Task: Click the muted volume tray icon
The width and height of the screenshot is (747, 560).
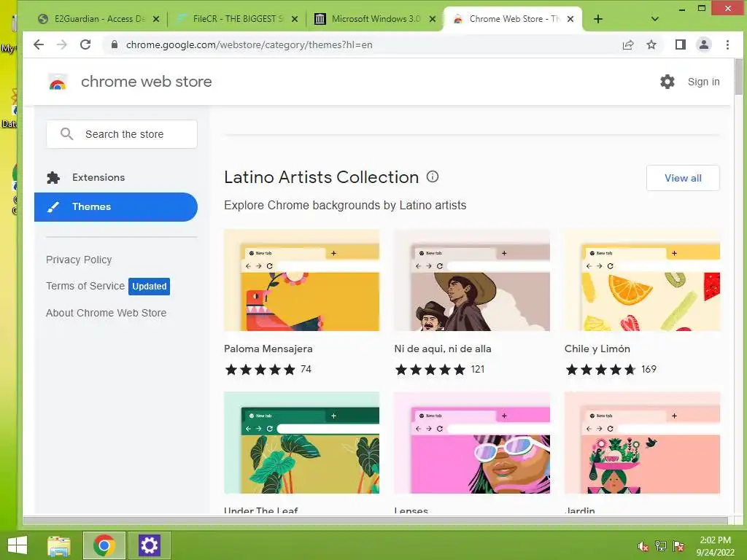Action: point(643,546)
